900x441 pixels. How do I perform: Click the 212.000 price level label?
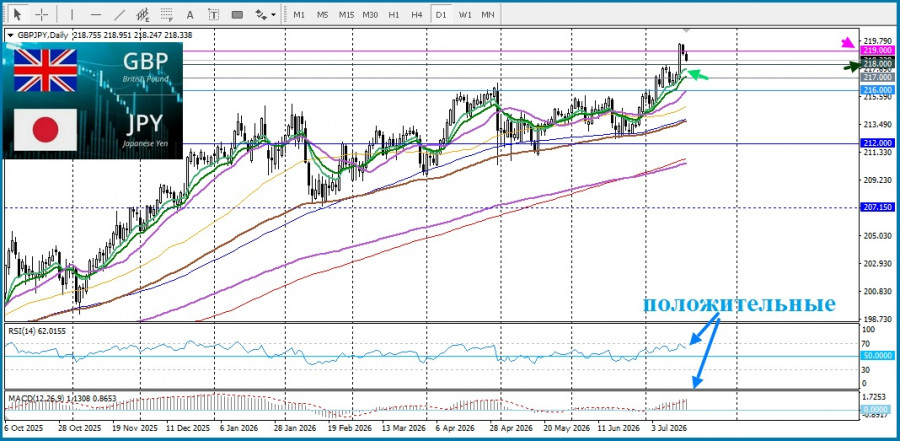[878, 143]
